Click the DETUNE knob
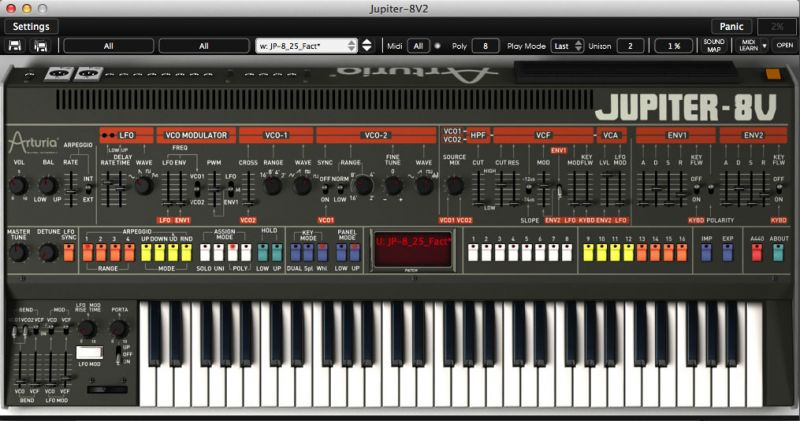Viewport: 800px width, 421px height. [48, 253]
